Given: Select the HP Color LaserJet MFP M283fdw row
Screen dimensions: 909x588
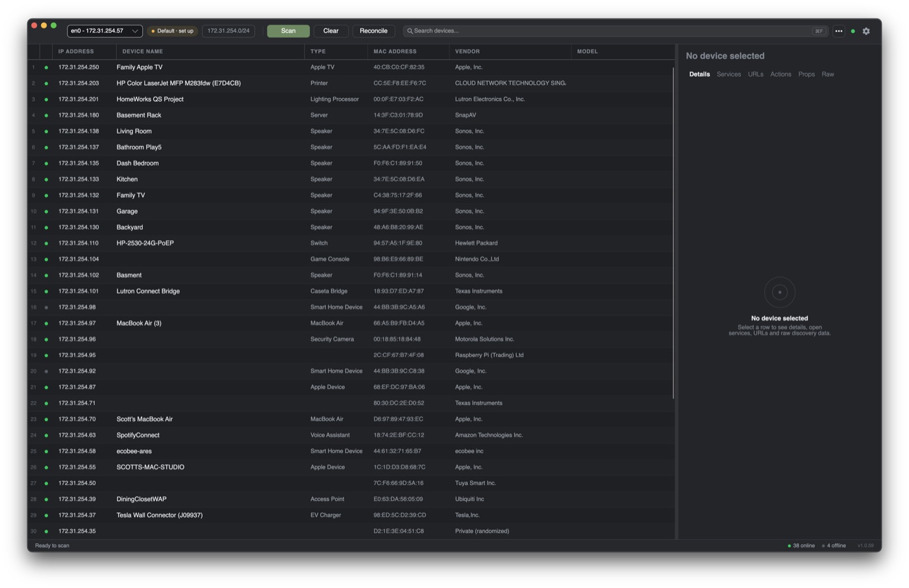Looking at the screenshot, I should 351,84.
